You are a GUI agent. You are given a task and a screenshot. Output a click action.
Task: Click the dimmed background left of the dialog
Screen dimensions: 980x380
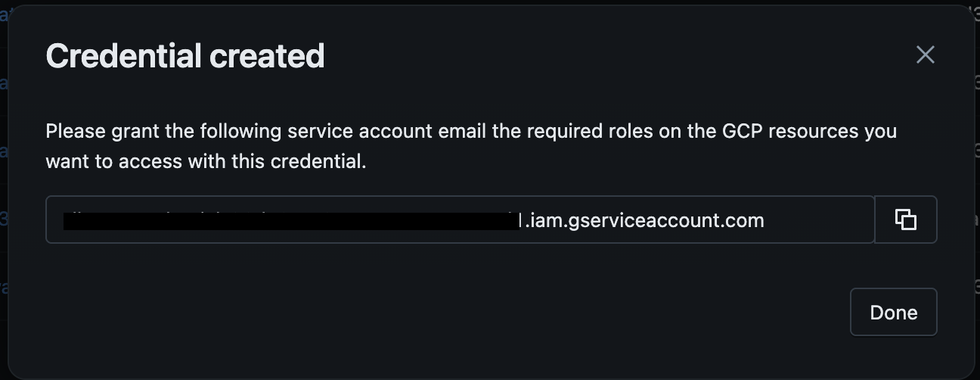tap(3, 189)
